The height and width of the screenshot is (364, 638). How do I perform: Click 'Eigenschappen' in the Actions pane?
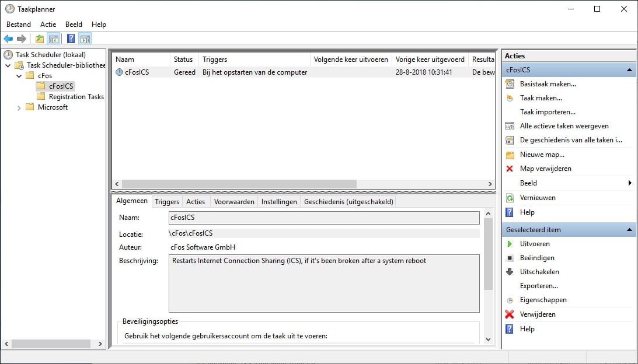click(x=543, y=299)
